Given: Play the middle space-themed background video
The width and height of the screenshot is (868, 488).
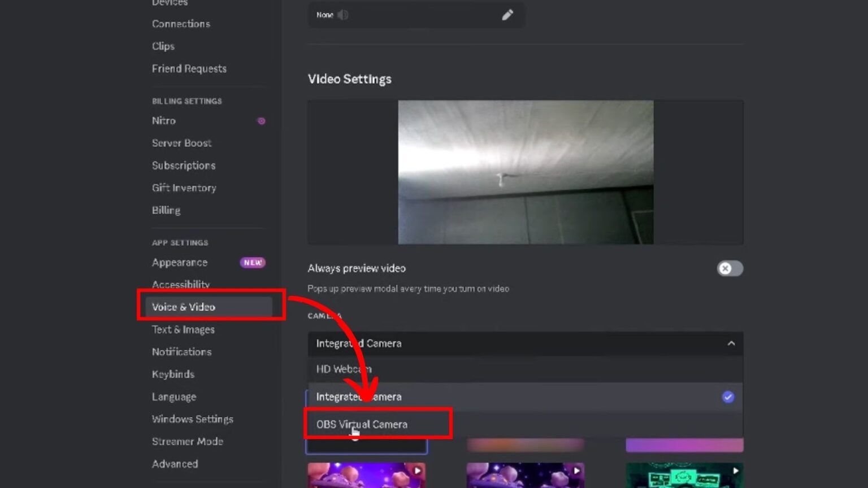Looking at the screenshot, I should 577,469.
